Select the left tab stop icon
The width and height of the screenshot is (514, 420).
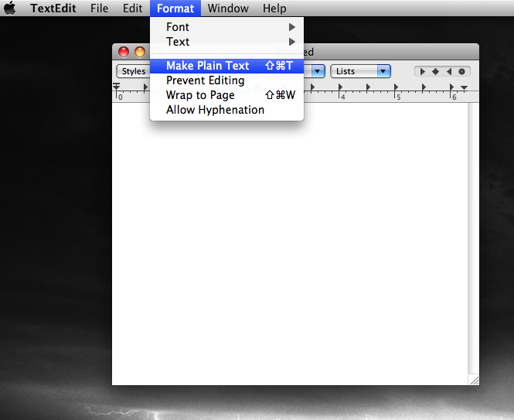pos(423,71)
